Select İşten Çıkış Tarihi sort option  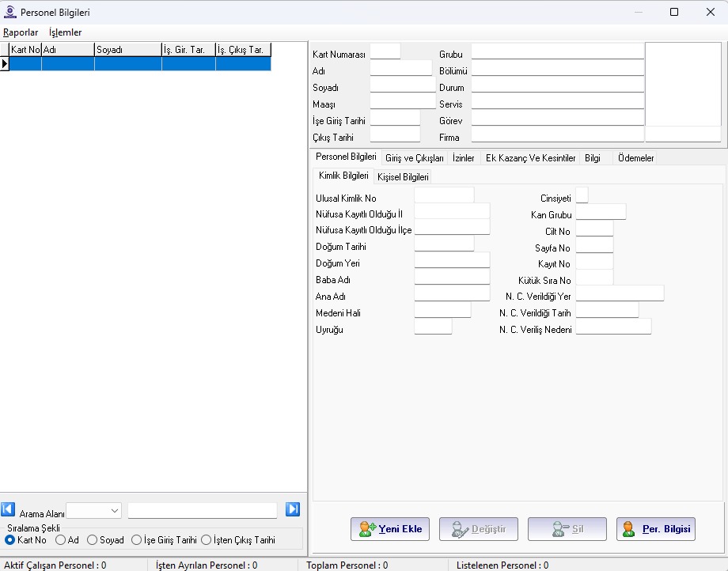tap(207, 540)
